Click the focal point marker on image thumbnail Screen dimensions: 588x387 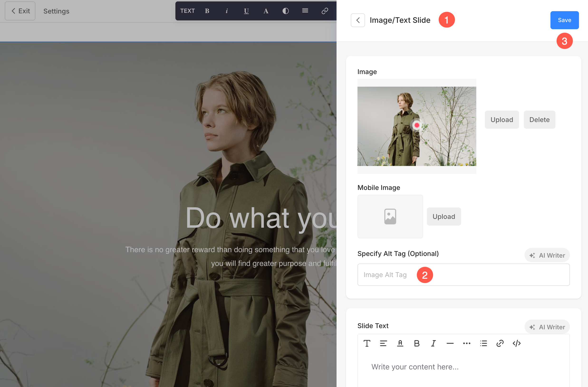click(417, 125)
